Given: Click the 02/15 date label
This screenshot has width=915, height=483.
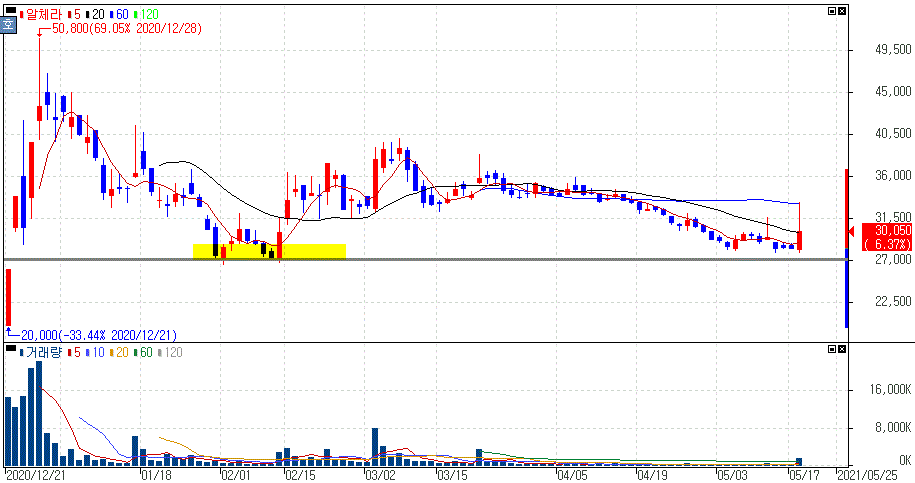Looking at the screenshot, I should pyautogui.click(x=300, y=475).
